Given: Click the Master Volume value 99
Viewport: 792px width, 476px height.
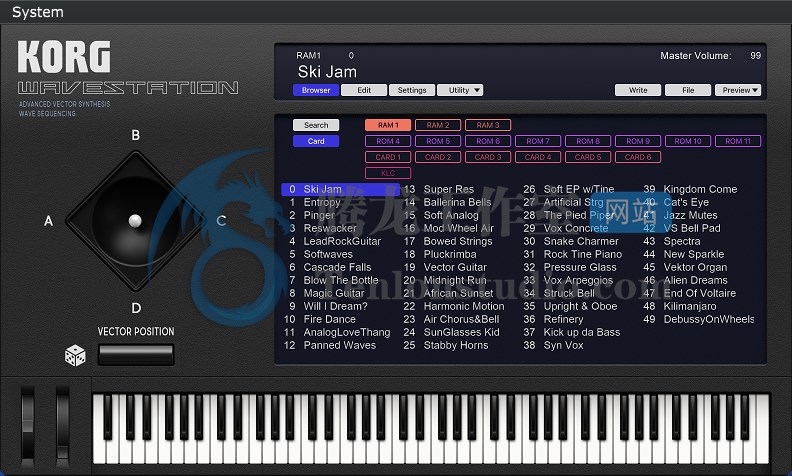Looking at the screenshot, I should coord(755,56).
